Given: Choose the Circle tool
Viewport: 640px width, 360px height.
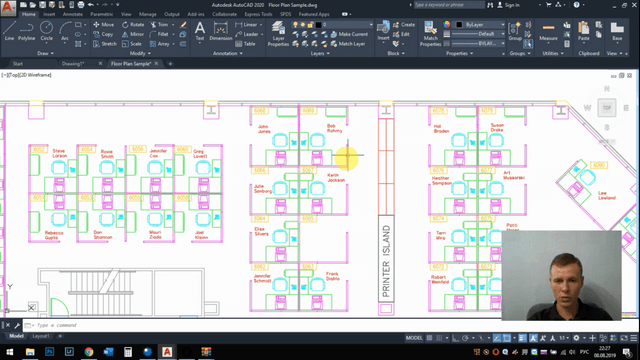Looking at the screenshot, I should tap(46, 31).
